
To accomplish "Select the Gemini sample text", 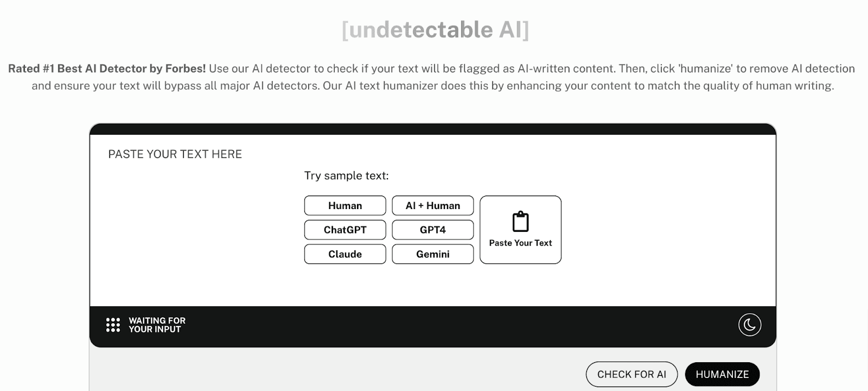I will point(432,254).
